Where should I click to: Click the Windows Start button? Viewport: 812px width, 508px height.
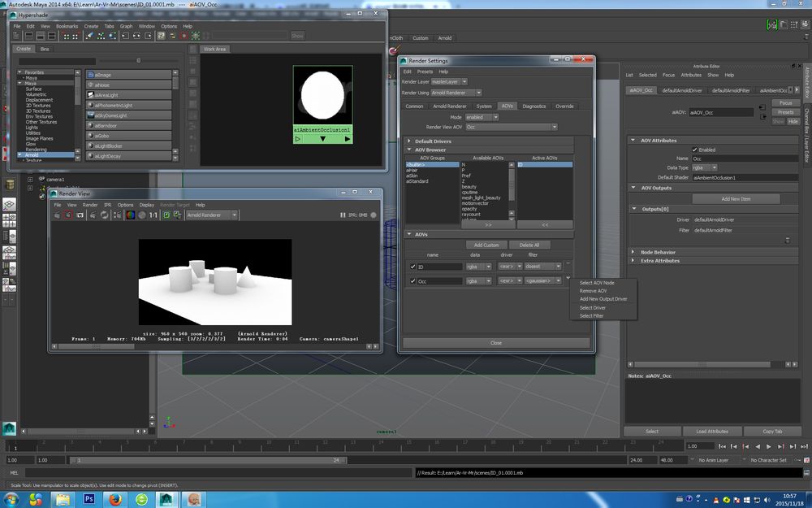tap(11, 499)
